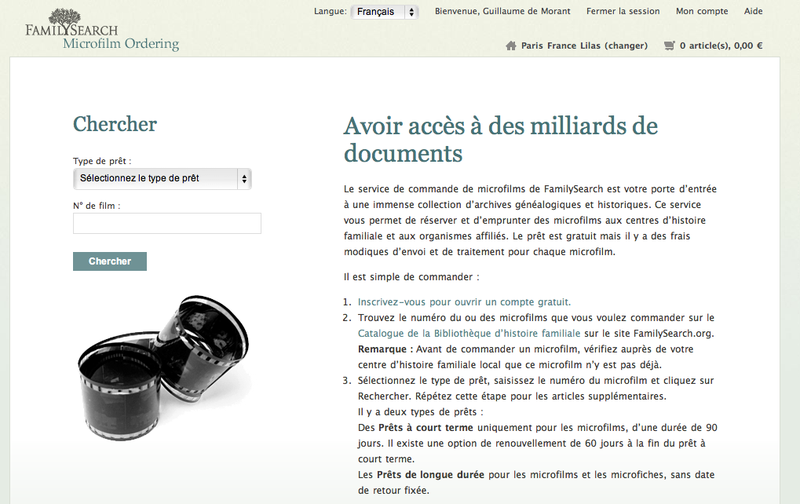This screenshot has width=800, height=504.
Task: Open the Aide link
Action: pyautogui.click(x=753, y=11)
